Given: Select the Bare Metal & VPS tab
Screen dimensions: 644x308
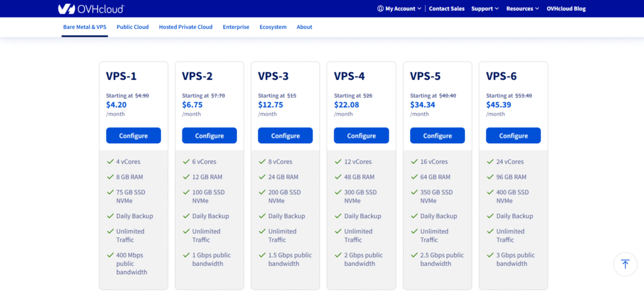Looking at the screenshot, I should tap(85, 27).
